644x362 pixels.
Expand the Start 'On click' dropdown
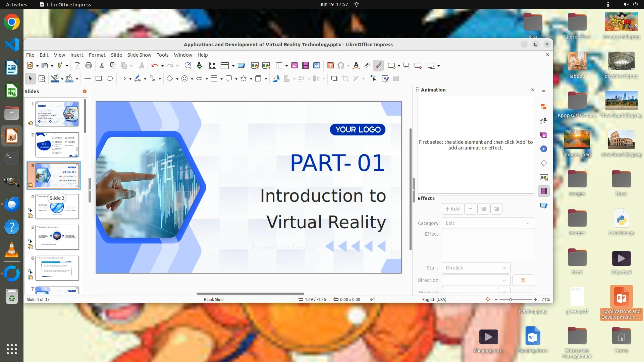tap(476, 268)
